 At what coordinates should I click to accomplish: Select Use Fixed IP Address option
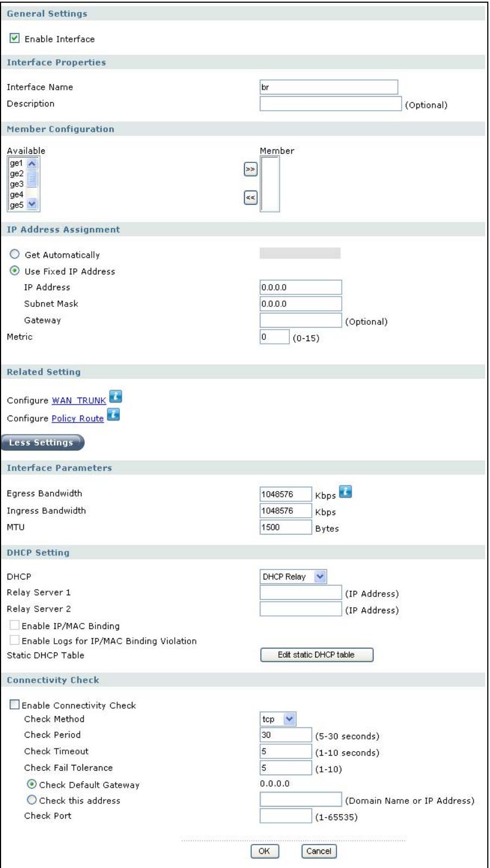15,271
